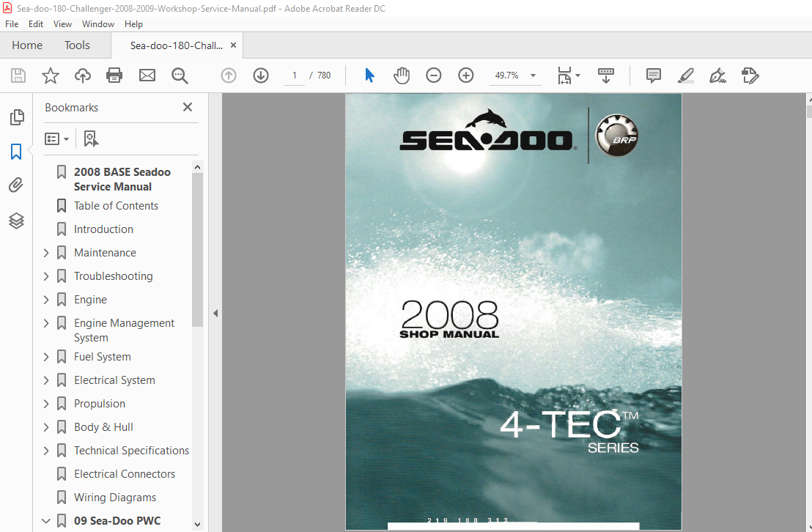
Task: Expand the Body & Hull bookmark
Action: (46, 426)
